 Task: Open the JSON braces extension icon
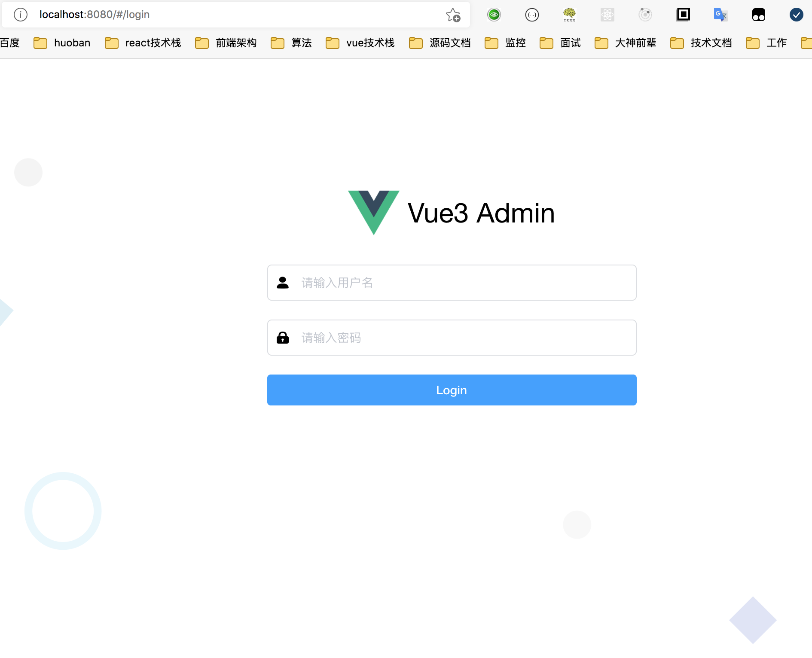(x=532, y=15)
